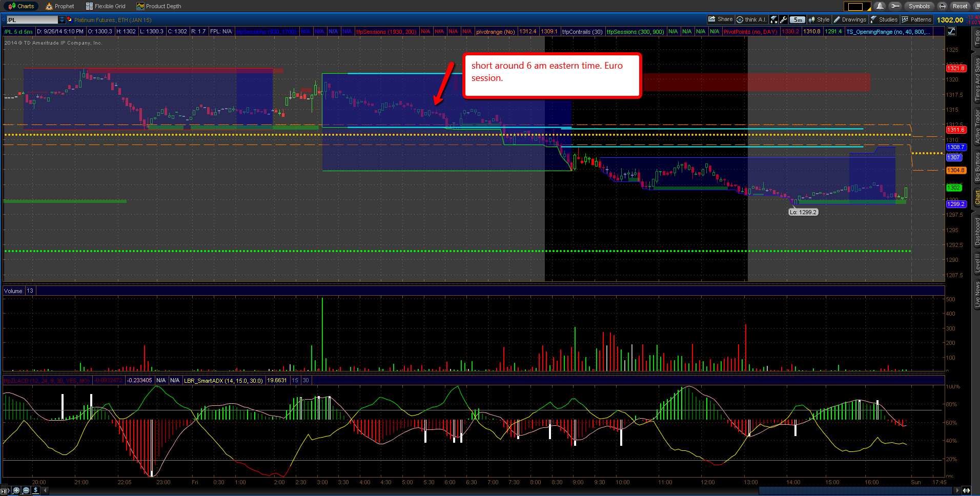Toggle the chart scale curve icon
Viewport: 980px width, 496px height.
[x=951, y=31]
